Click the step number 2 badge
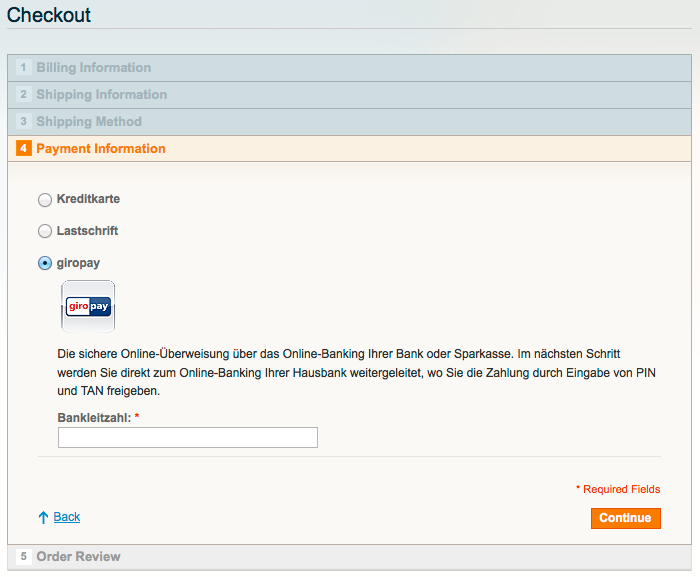 pyautogui.click(x=24, y=94)
